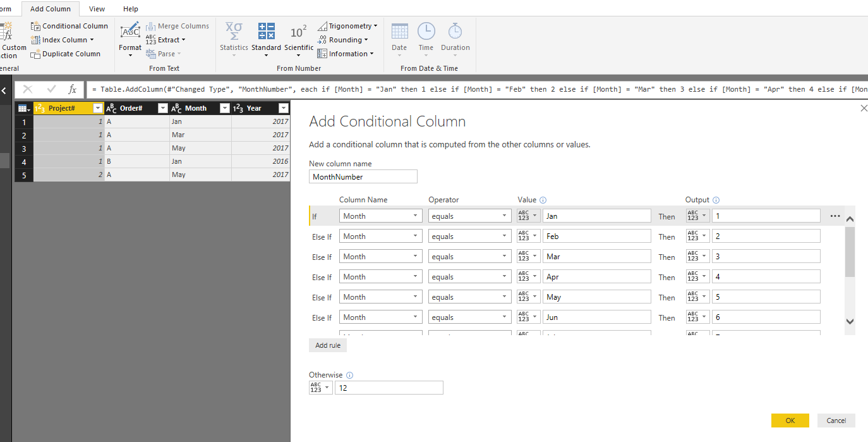Open Project# column filter dropdown

(97, 108)
